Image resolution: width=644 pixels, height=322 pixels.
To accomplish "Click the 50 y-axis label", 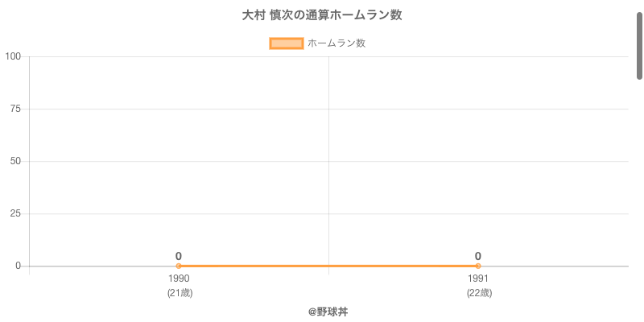I will click(15, 161).
